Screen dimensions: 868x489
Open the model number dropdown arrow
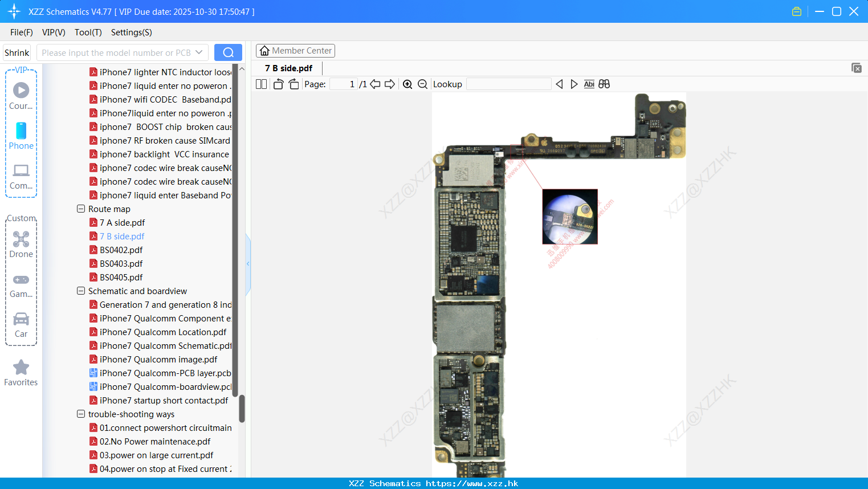[199, 52]
